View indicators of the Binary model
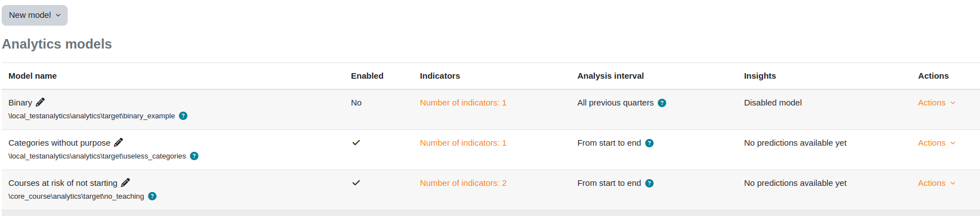 (463, 103)
